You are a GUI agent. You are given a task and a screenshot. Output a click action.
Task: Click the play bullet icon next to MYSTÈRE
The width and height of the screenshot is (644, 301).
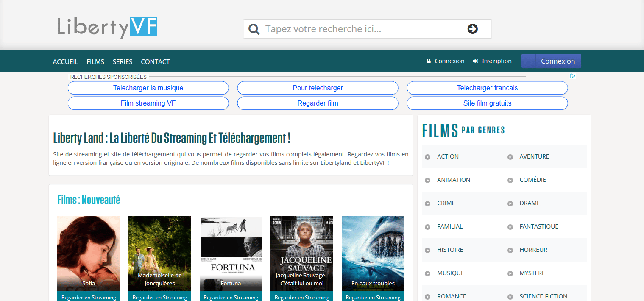pos(510,273)
